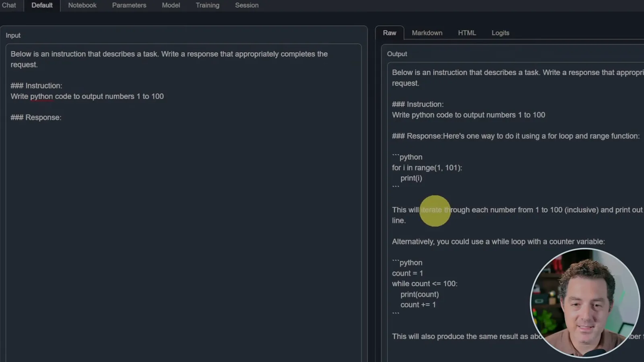The image size is (644, 362).
Task: Open the Logits tab
Action: point(500,33)
